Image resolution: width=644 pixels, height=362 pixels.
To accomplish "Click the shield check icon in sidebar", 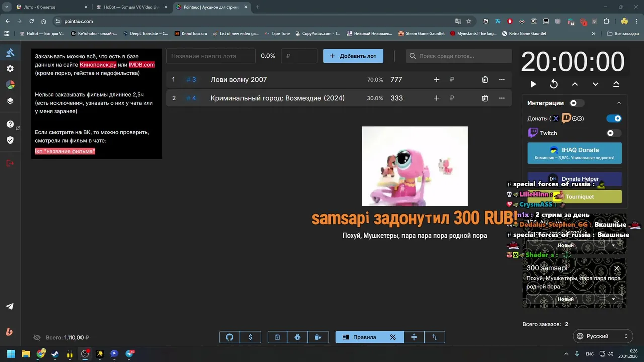I will pyautogui.click(x=10, y=140).
